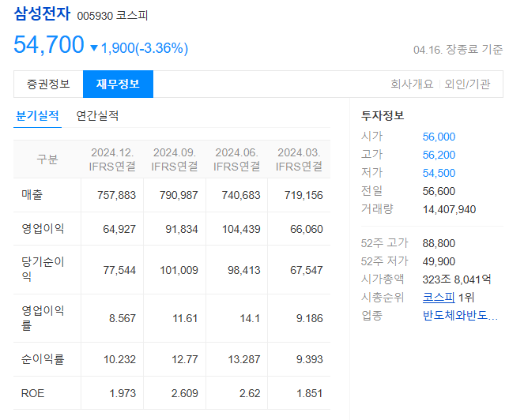Click the 영업이익 value 66,060
This screenshot has width=509, height=420.
click(x=307, y=229)
